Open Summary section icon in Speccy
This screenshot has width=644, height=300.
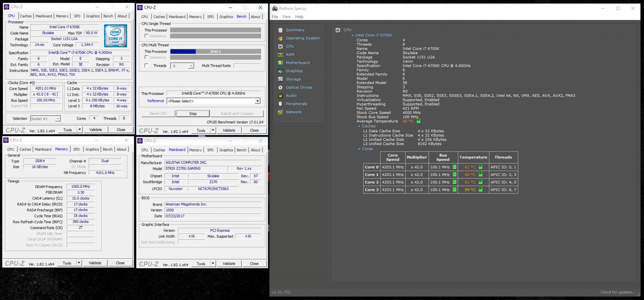coord(280,30)
